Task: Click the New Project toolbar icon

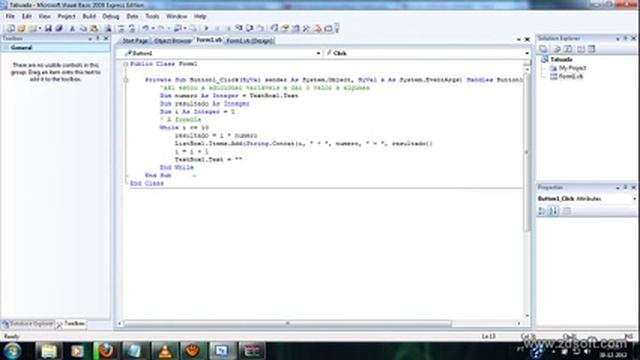Action: (x=10, y=28)
